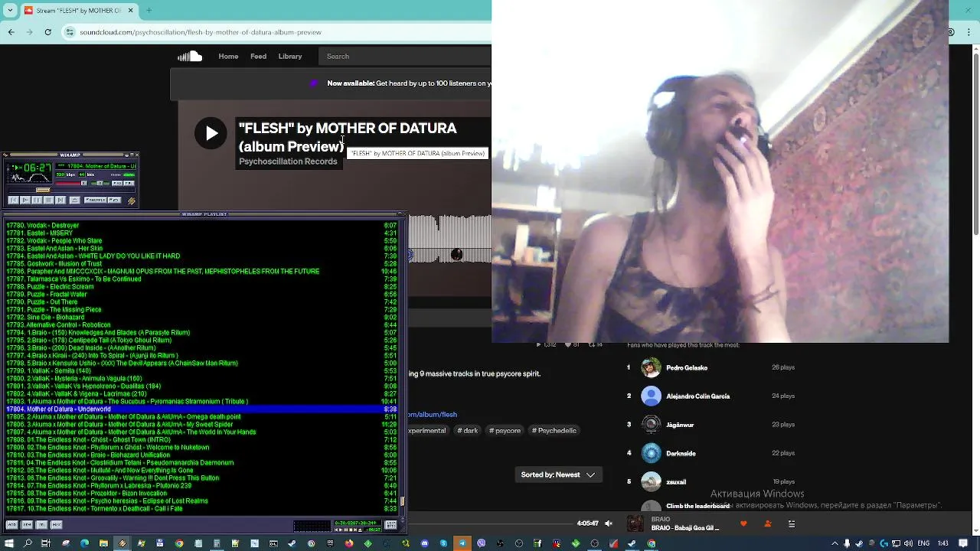Skip to next track in Winamp

pyautogui.click(x=60, y=200)
